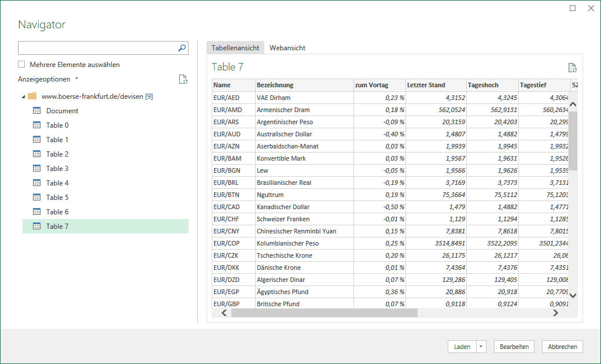Choose Table 5 from the list

57,198
